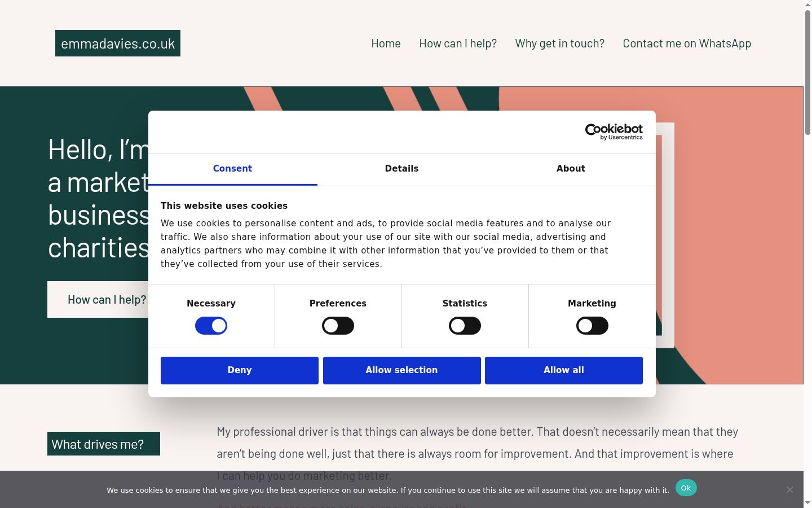Choose Allow selection
Screen dimensions: 812x508
pyautogui.click(x=402, y=370)
